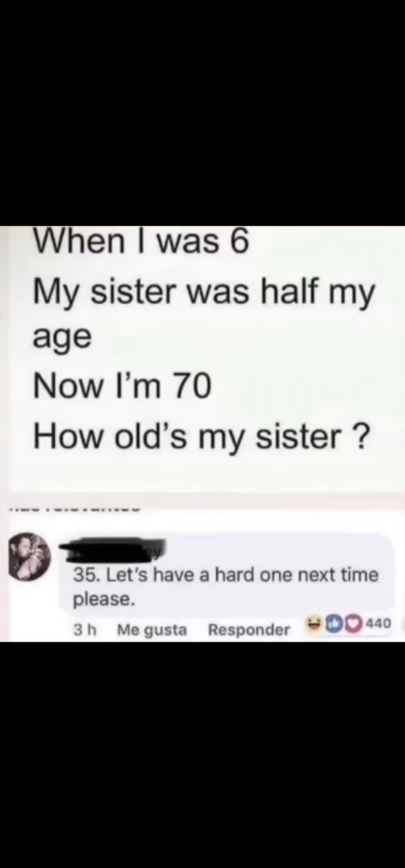Click the black area above the post image
The width and height of the screenshot is (405, 868).
202,113
